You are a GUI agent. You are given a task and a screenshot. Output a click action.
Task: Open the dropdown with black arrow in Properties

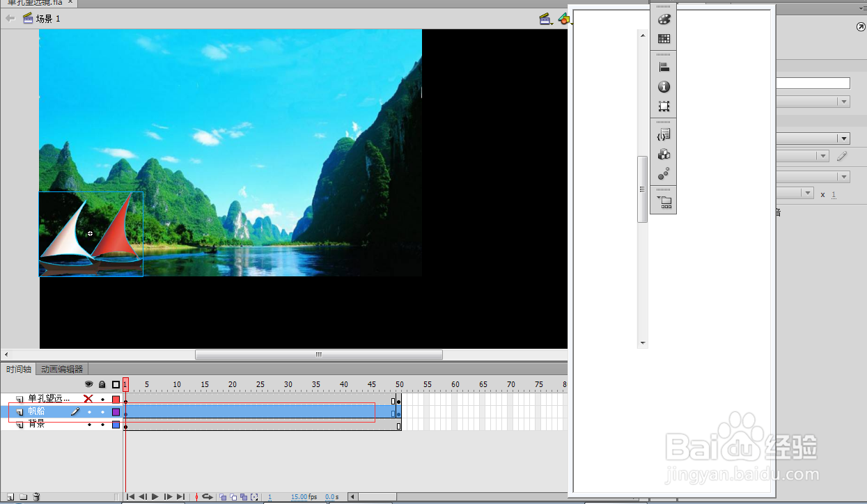(x=812, y=139)
